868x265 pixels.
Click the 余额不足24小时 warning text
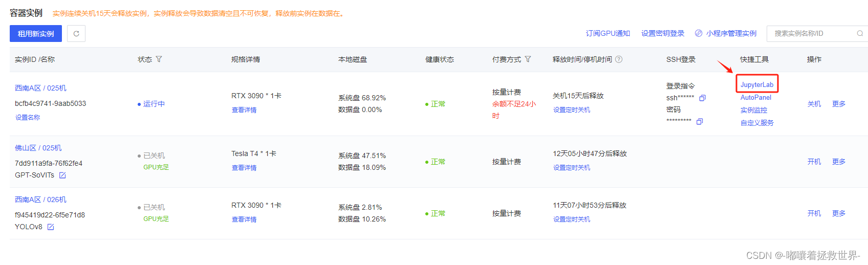click(x=514, y=110)
